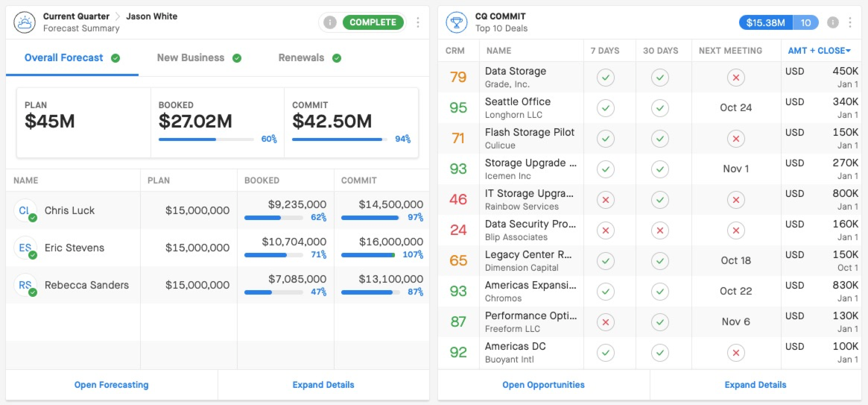
Task: Click the Current Quarter breadcrumb
Action: (x=76, y=16)
